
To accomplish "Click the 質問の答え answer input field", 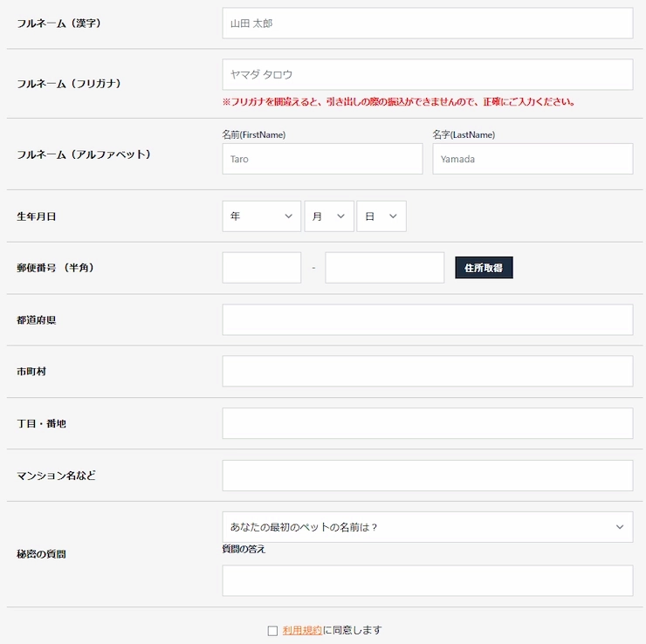I will coord(428,580).
